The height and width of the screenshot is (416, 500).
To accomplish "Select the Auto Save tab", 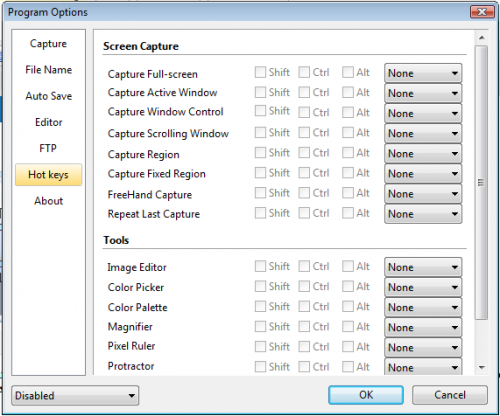I will click(x=48, y=96).
